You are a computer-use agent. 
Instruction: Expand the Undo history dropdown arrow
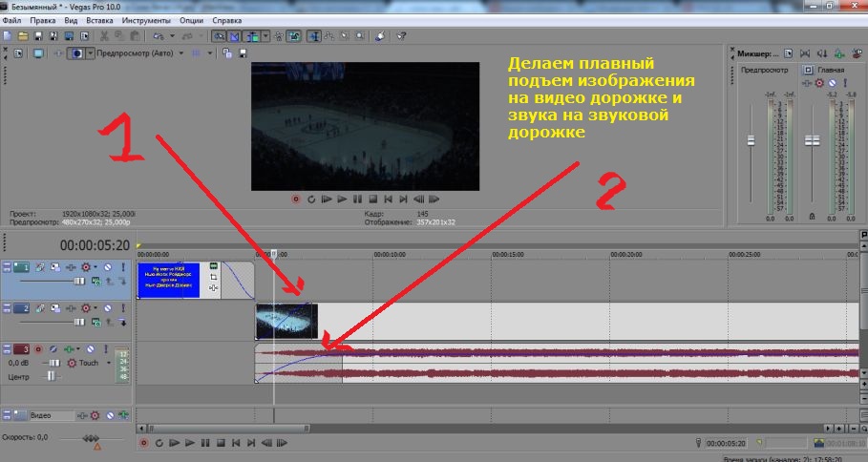click(x=172, y=36)
